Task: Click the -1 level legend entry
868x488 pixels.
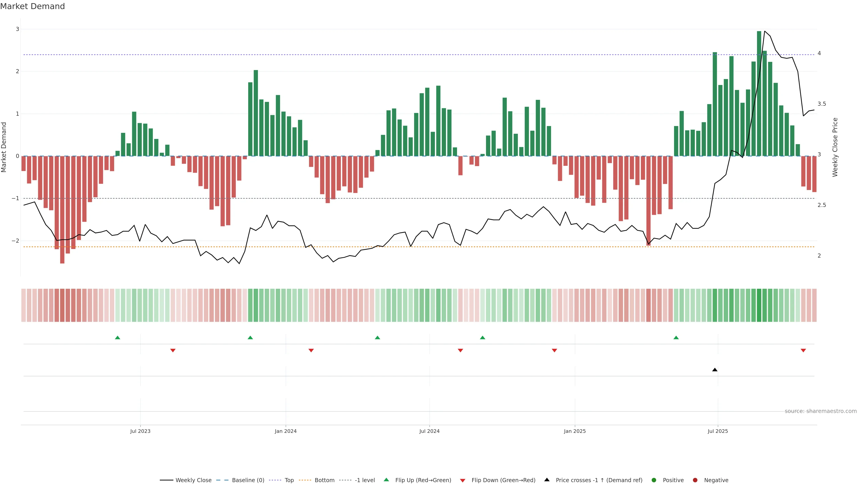Action: point(365,480)
